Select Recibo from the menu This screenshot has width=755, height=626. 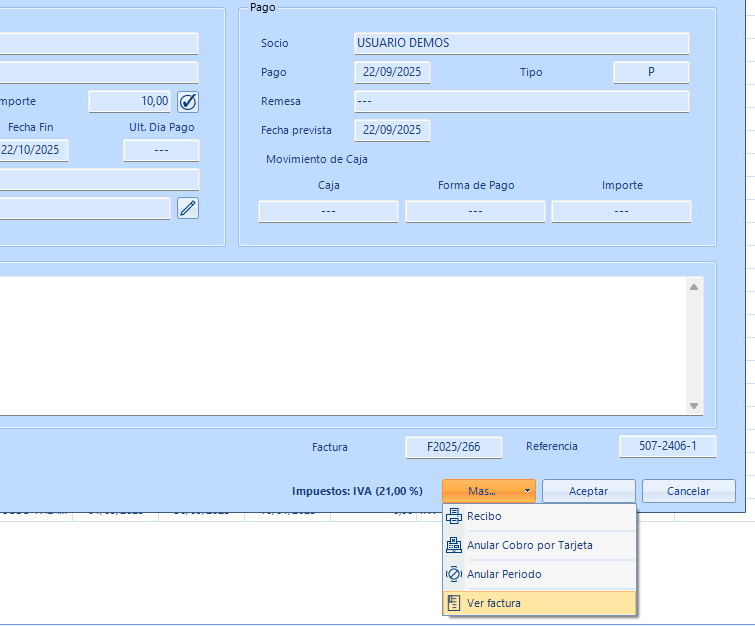(x=484, y=517)
